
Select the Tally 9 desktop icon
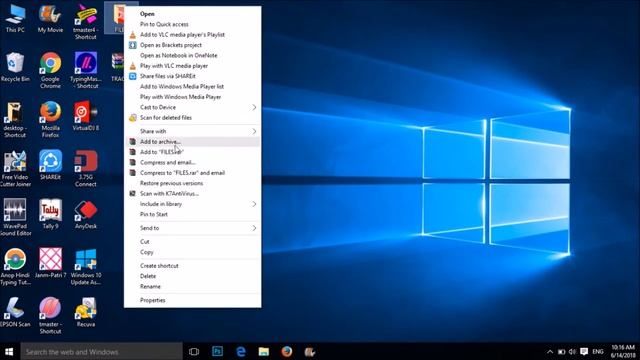click(x=50, y=215)
